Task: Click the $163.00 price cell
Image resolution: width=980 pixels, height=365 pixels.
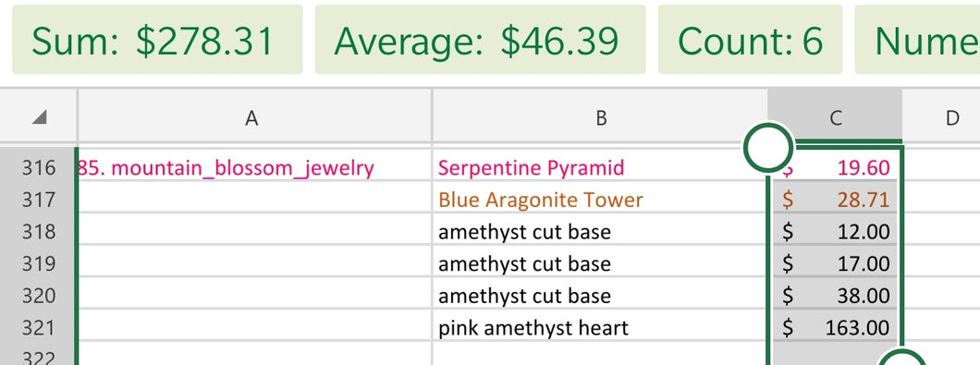Action: (835, 327)
